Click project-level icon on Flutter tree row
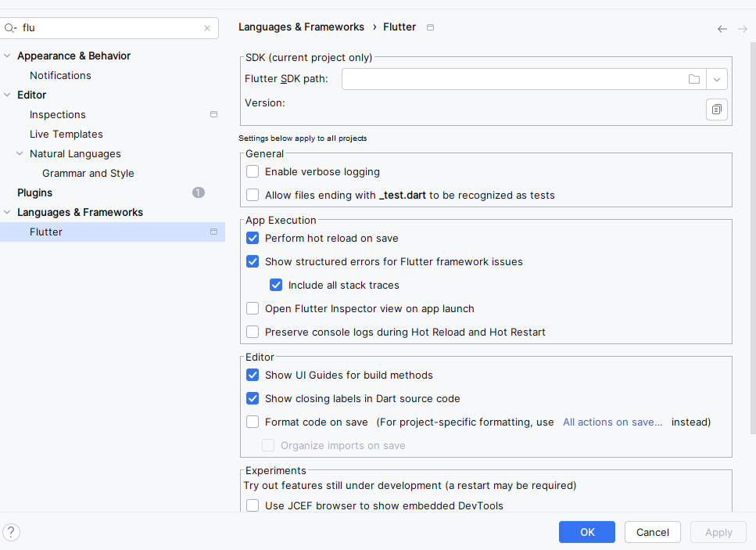Viewport: 756px width, 550px height. (x=213, y=232)
